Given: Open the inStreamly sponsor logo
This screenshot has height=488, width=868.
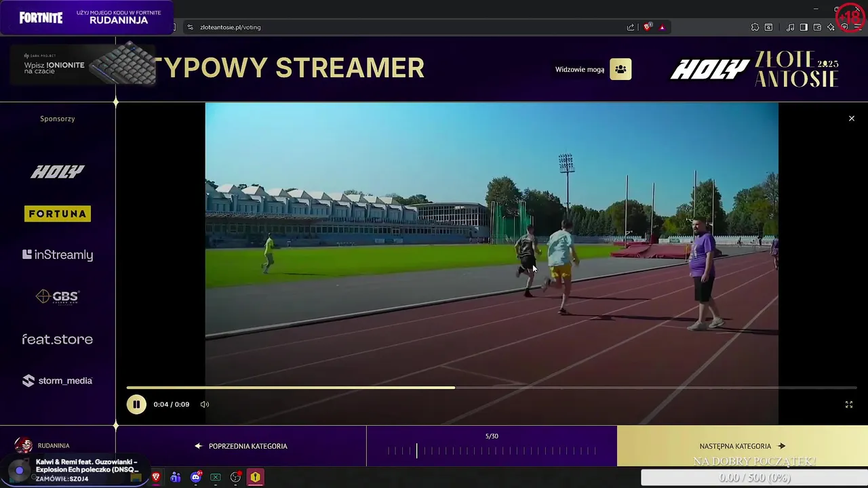Looking at the screenshot, I should (x=58, y=255).
